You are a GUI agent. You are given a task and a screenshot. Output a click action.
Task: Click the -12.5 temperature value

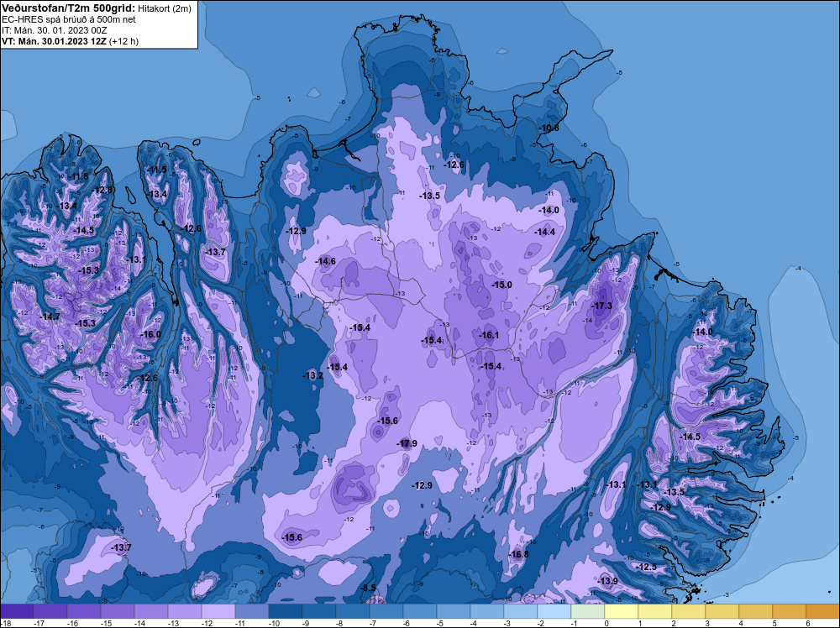(x=645, y=567)
